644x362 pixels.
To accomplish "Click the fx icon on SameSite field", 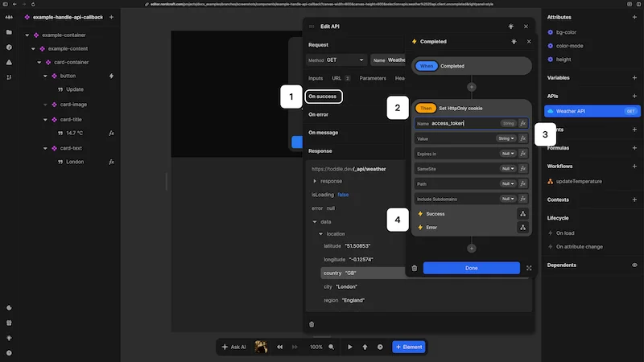I will pos(522,169).
